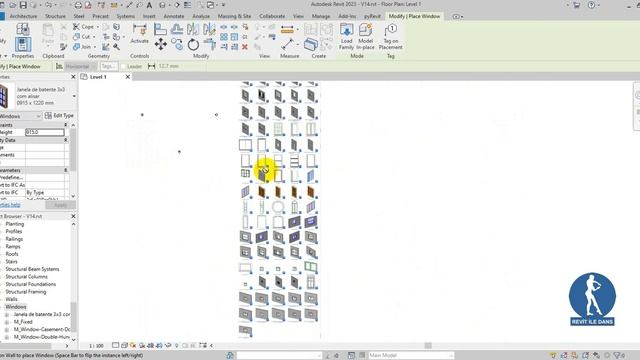The width and height of the screenshot is (640, 360).
Task: Click Print icon in quick access toolbar
Action: (78, 5)
